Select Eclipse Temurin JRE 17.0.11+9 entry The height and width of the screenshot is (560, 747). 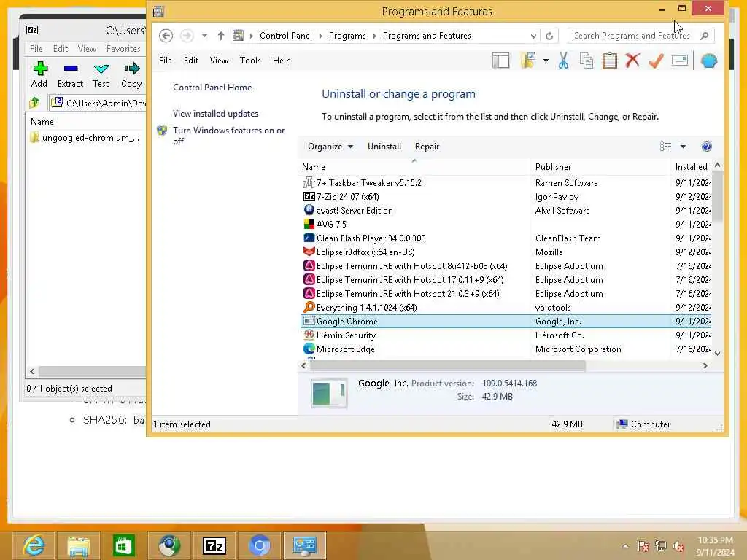(x=506, y=280)
